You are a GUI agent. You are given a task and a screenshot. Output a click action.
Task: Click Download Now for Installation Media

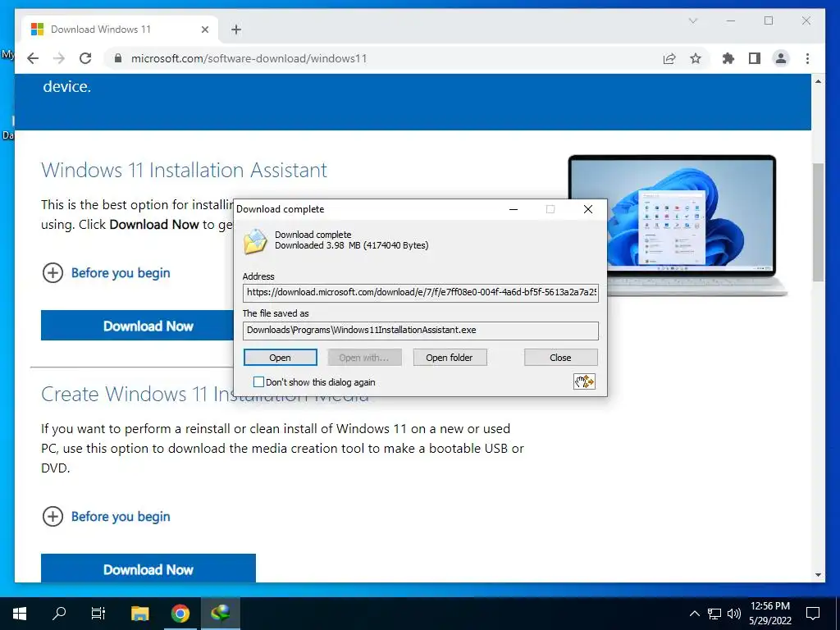coord(148,568)
